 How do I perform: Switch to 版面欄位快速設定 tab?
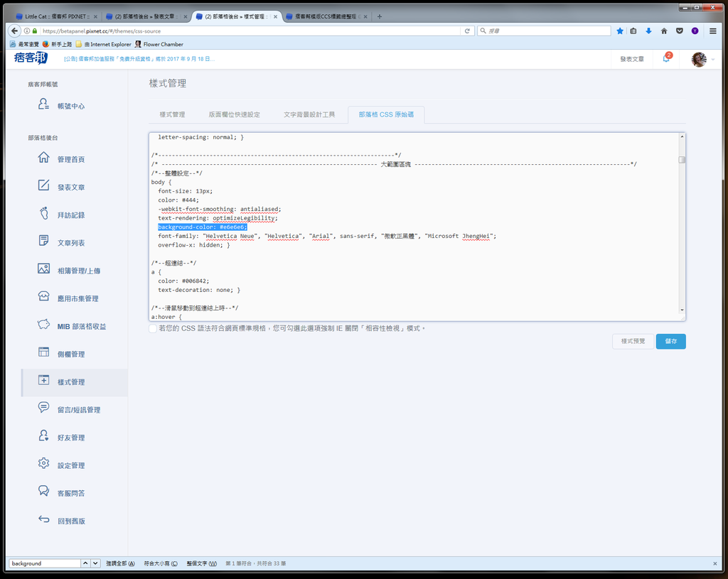tap(234, 114)
